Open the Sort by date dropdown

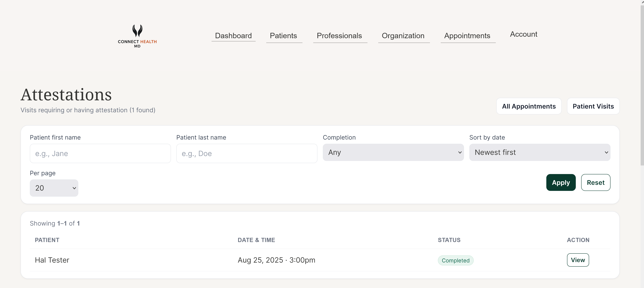[540, 152]
